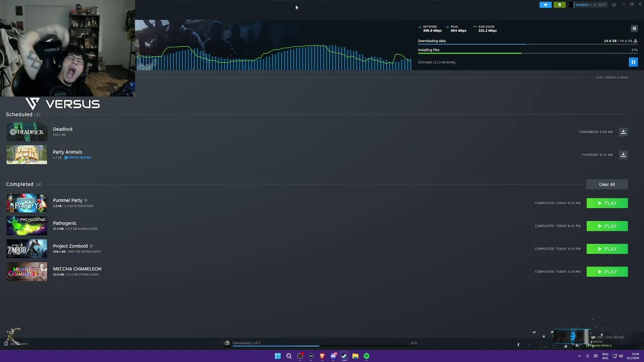The height and width of the screenshot is (362, 644).
Task: Click Party Animals' Thursday 6:21 AM schedule time
Action: (x=597, y=155)
